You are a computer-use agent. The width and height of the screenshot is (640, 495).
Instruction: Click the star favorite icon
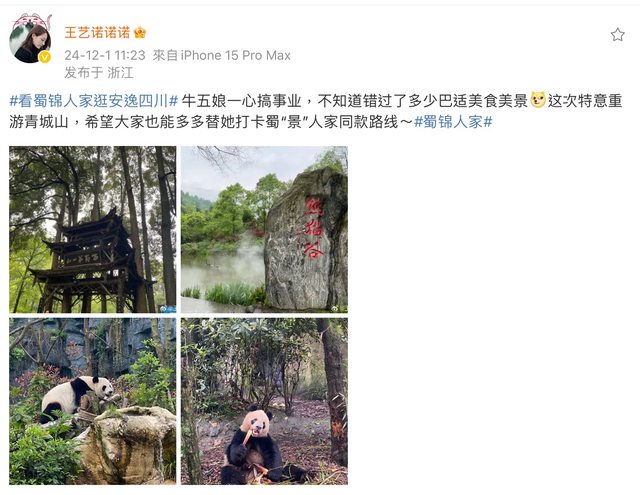(x=618, y=35)
